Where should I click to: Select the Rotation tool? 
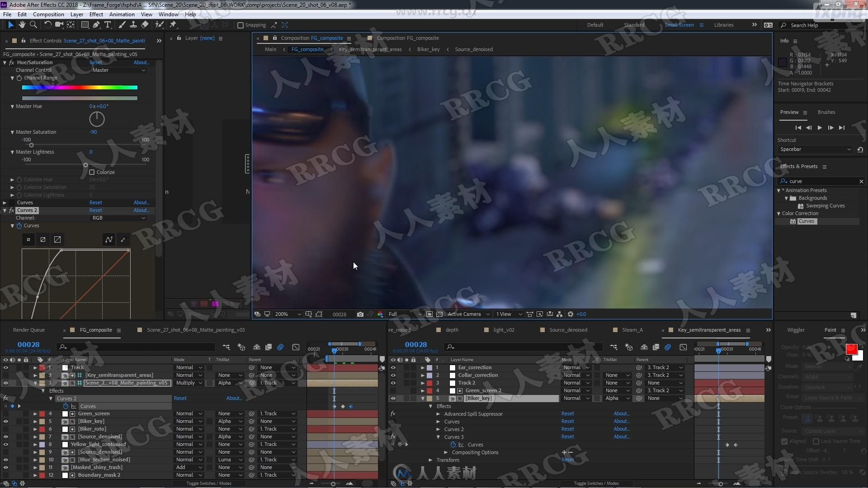[x=47, y=25]
